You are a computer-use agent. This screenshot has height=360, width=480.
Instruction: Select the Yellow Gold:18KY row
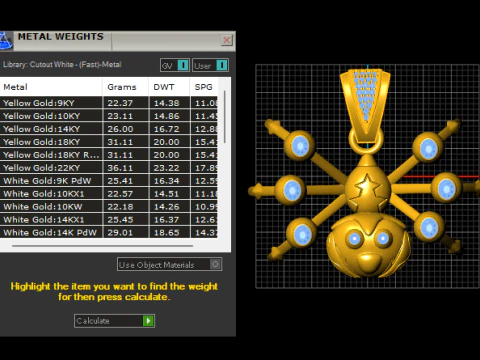(109, 142)
